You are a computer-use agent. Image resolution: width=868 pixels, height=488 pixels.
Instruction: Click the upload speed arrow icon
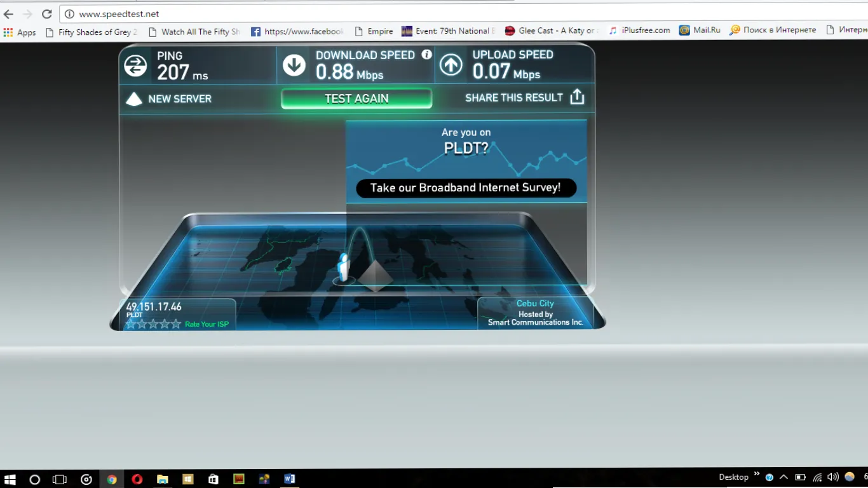pos(451,65)
